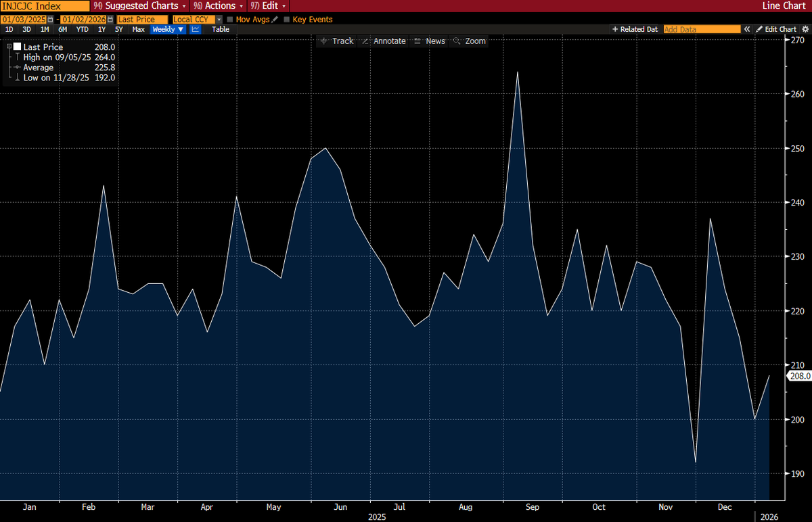Click the Mov Avgs pencil edit icon
Viewport: 812px width, 522px height.
pyautogui.click(x=274, y=20)
